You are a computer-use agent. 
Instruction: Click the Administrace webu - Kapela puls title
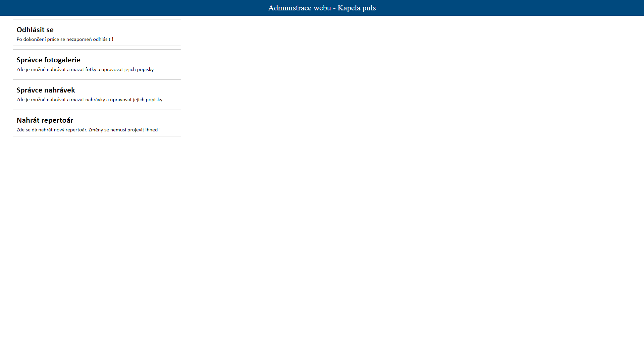(322, 8)
